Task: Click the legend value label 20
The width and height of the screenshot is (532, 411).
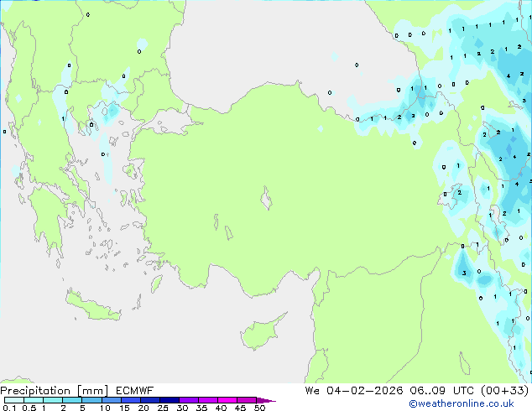Action: pos(143,408)
